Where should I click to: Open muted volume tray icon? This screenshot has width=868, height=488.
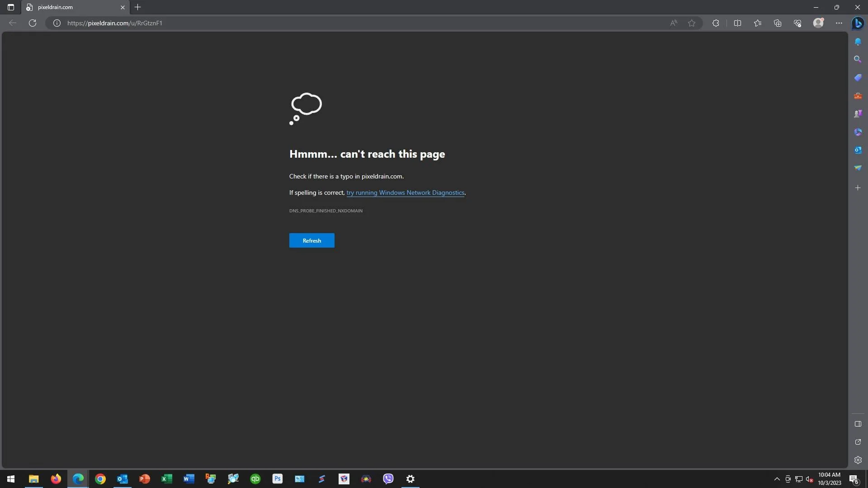[x=810, y=479]
